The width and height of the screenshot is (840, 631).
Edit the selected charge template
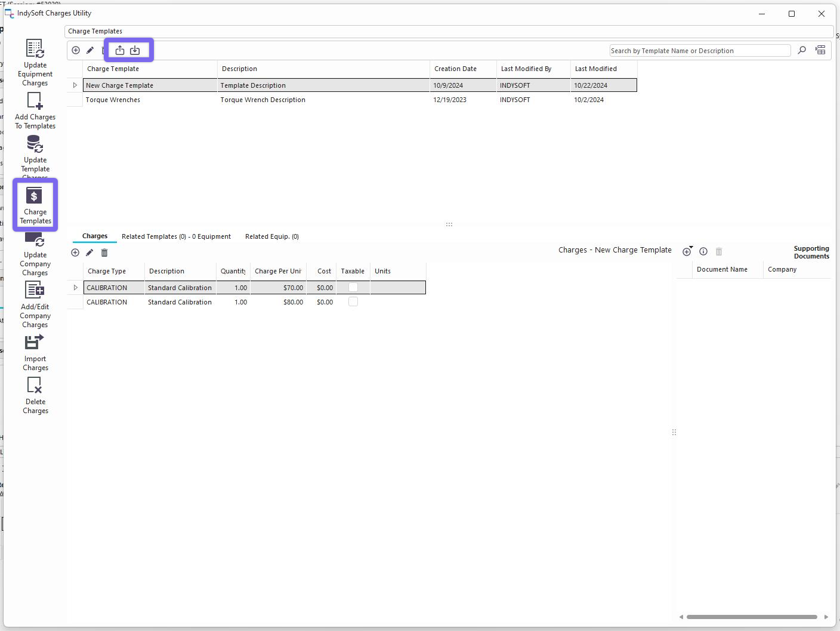90,50
